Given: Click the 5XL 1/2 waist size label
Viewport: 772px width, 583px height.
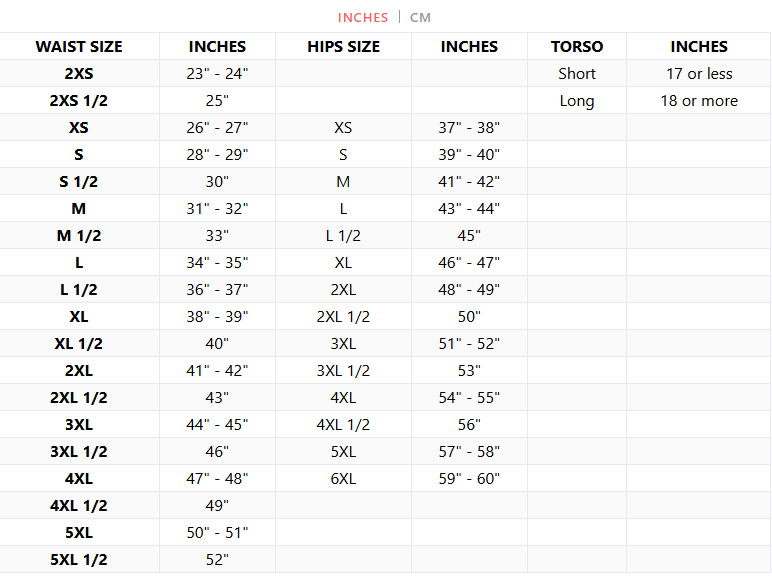Looking at the screenshot, I should coord(79,560).
